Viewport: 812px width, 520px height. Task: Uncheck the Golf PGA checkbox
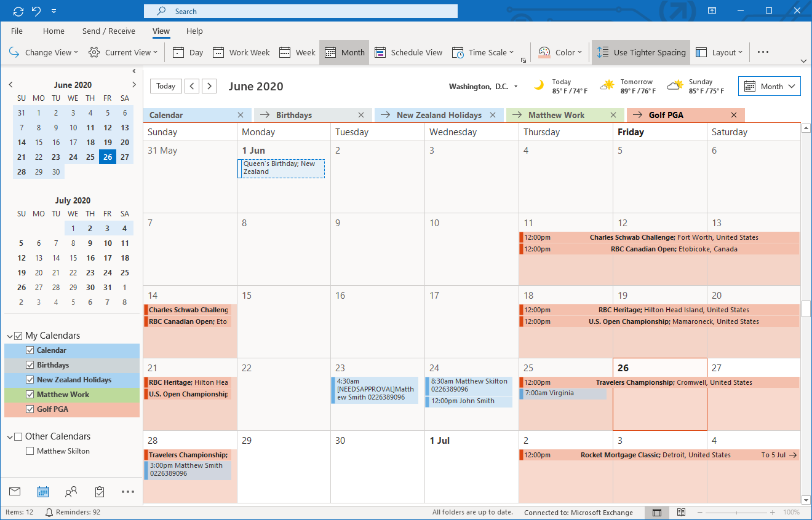30,409
